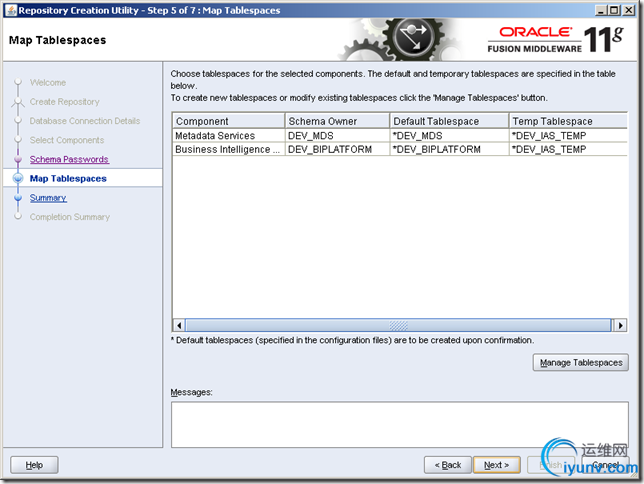Click the Manage Tablespaces button
644x484 pixels.
point(581,362)
